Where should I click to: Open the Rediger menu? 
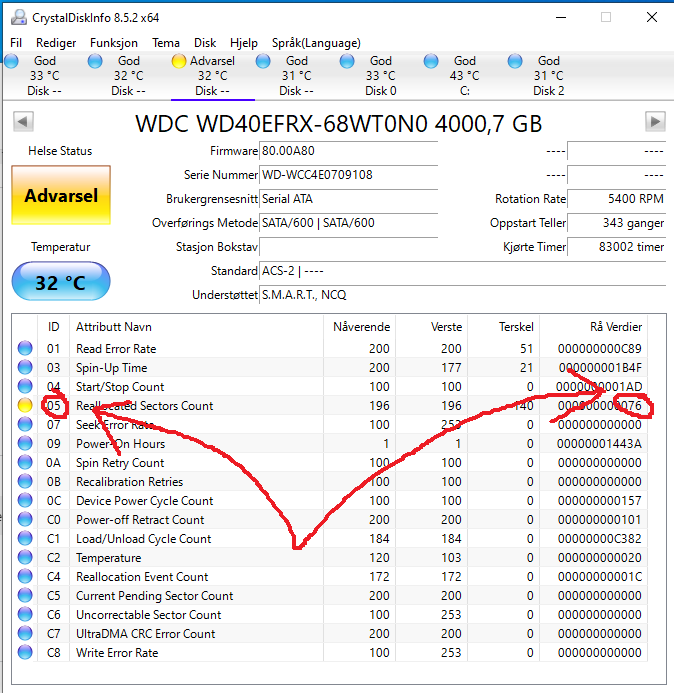(x=56, y=43)
